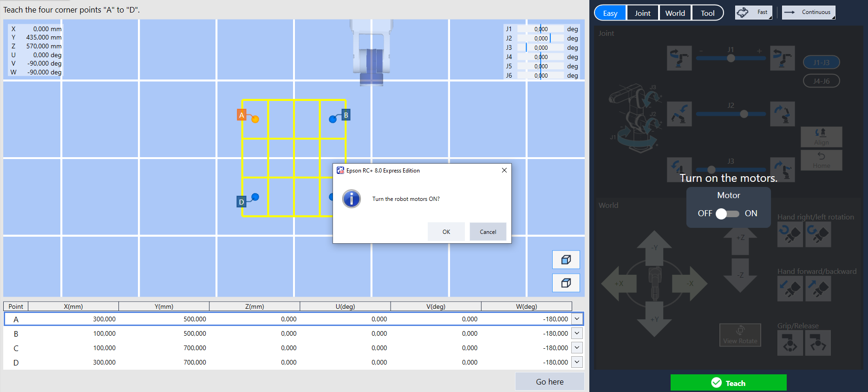Click X(mm) column header
The width and height of the screenshot is (868, 392).
pos(73,306)
